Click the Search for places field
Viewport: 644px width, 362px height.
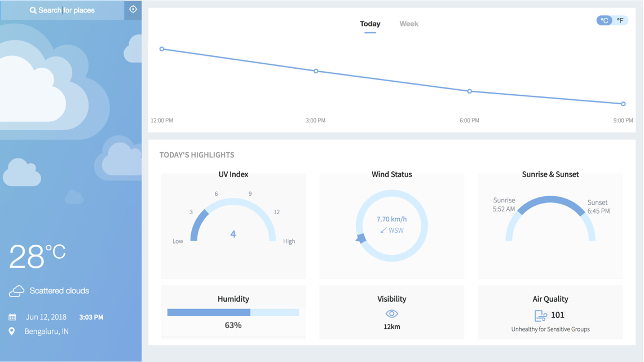click(x=62, y=10)
